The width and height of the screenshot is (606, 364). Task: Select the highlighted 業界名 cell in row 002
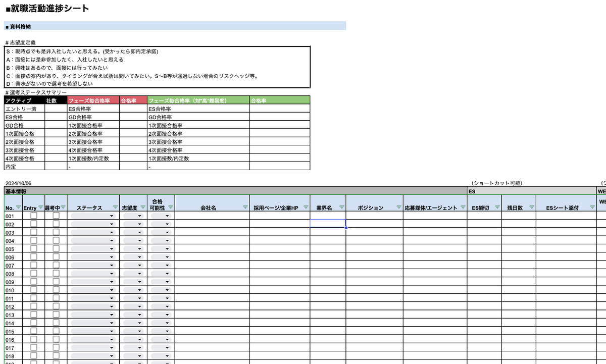coord(328,224)
